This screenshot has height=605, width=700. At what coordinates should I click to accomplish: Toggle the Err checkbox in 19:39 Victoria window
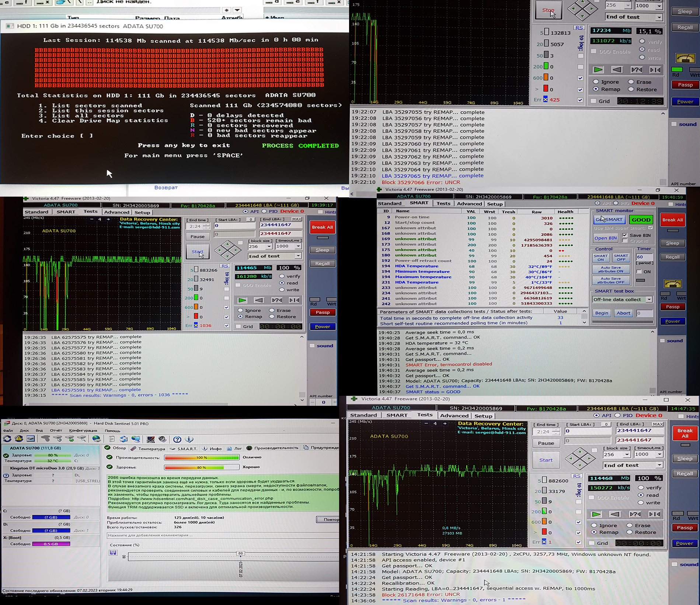(x=226, y=325)
